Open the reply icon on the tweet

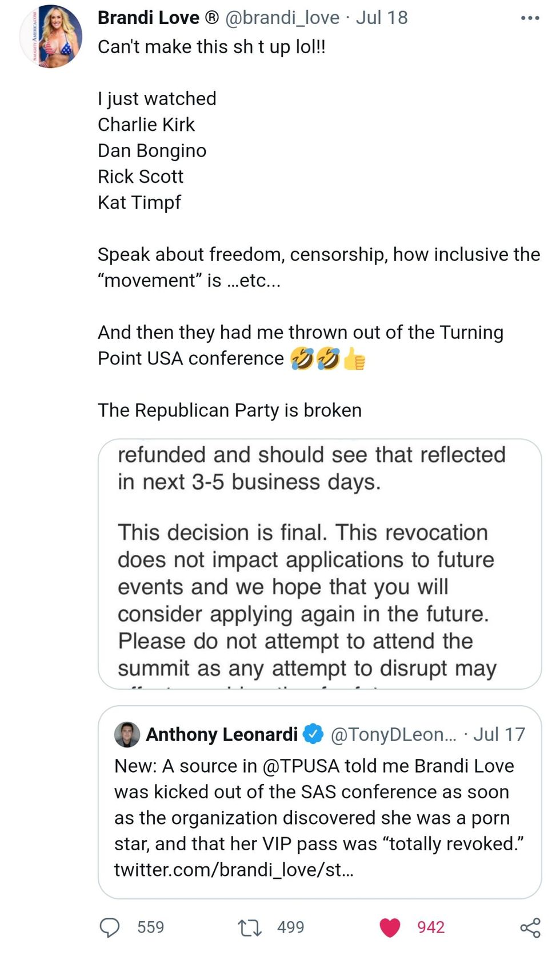click(x=110, y=927)
